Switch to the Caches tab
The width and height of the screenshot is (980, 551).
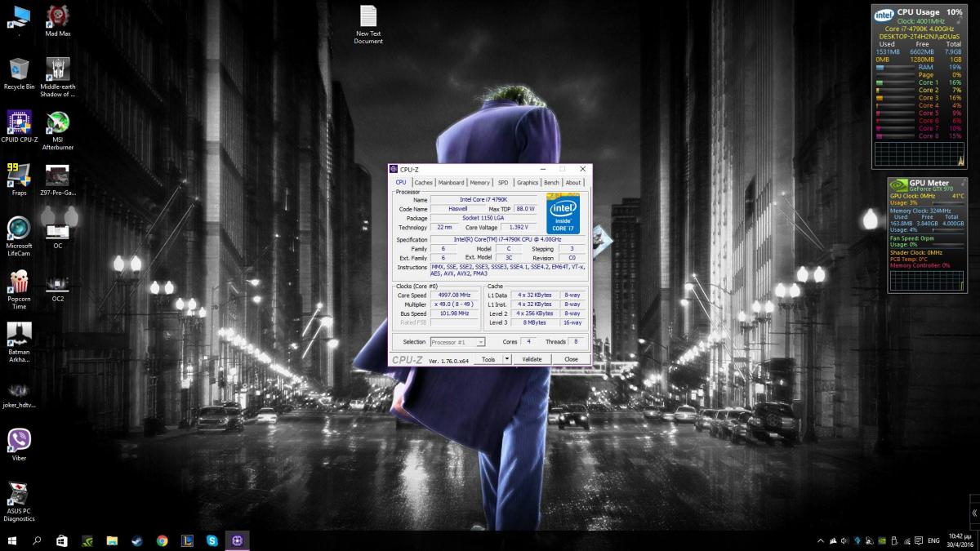(x=423, y=182)
